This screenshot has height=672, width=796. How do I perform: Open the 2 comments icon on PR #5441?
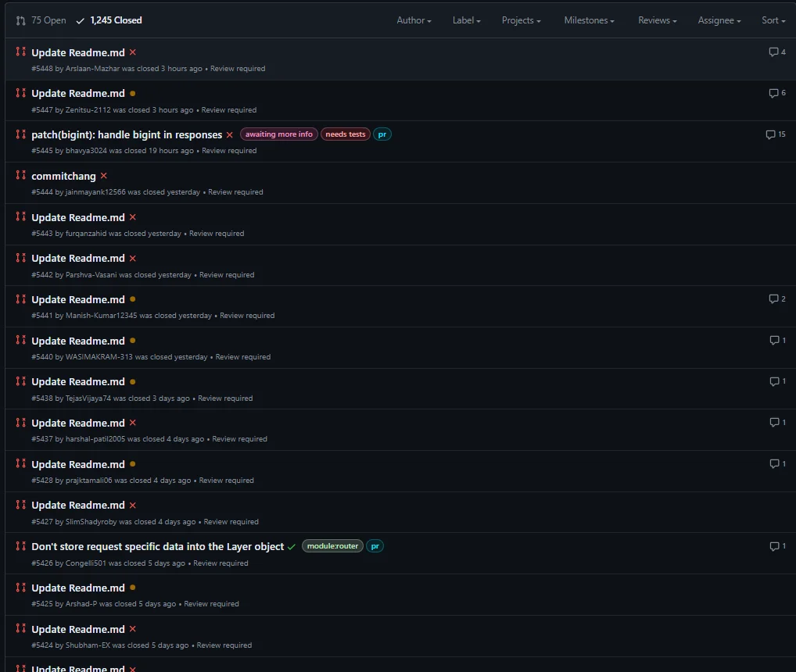(777, 298)
